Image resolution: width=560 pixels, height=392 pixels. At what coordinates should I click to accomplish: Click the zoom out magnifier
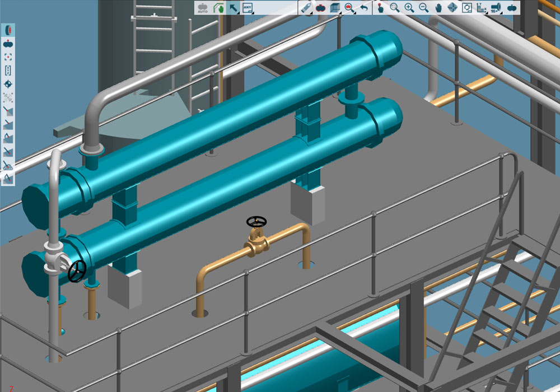[x=423, y=8]
